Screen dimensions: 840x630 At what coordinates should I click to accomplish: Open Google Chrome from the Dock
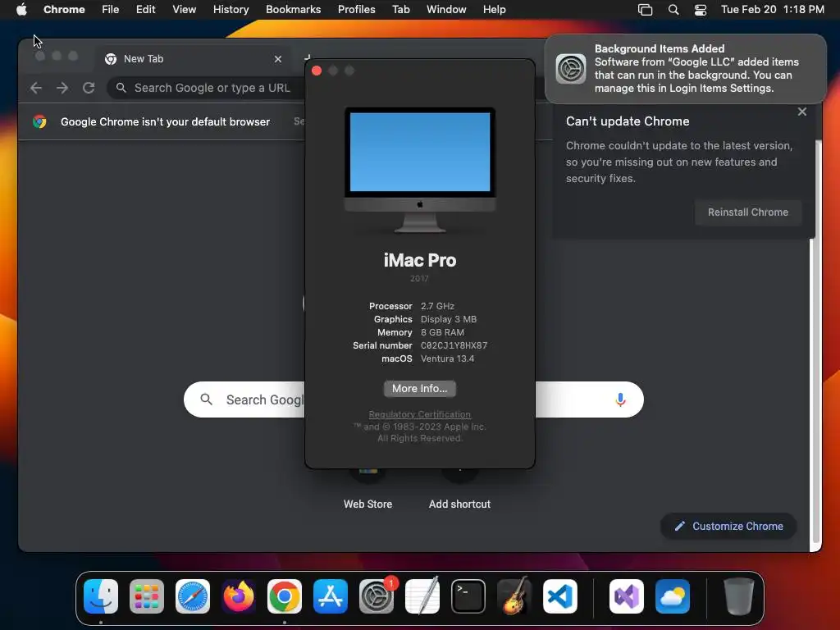click(285, 596)
